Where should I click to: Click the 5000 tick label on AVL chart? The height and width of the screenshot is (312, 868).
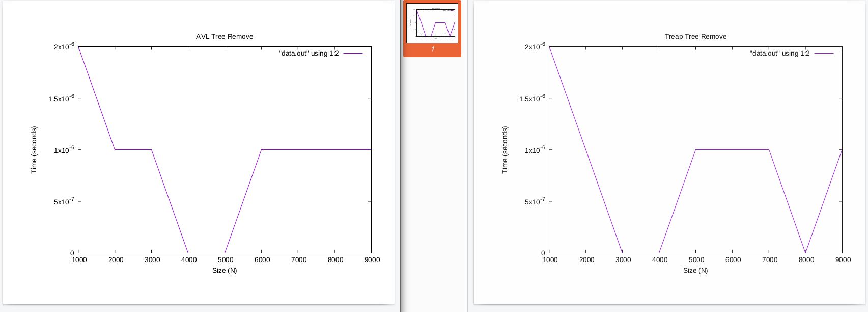click(x=226, y=259)
